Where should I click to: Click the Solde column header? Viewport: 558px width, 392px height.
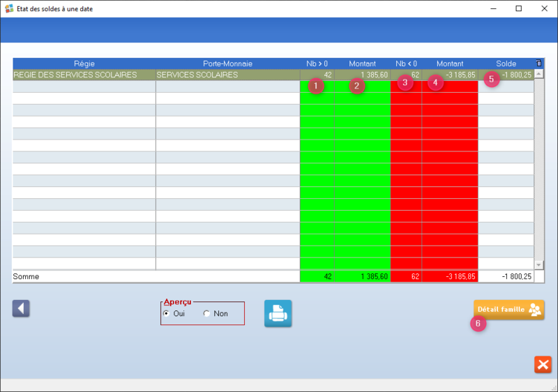506,63
